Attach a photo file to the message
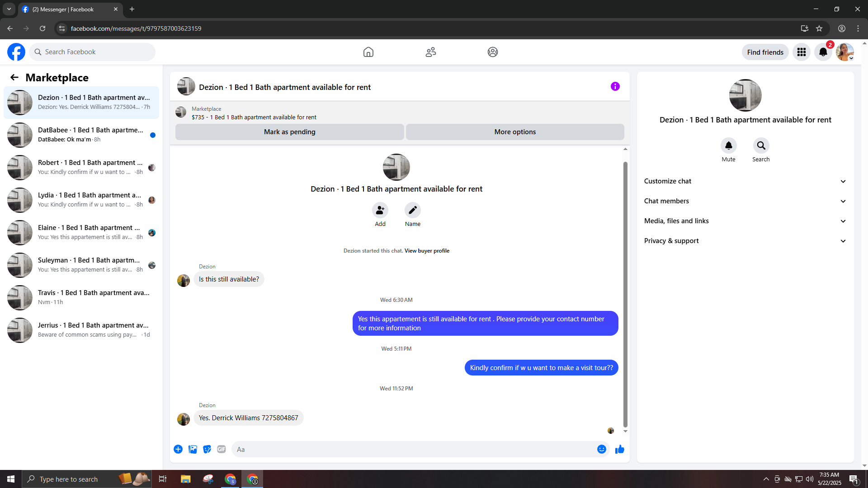Viewport: 868px width, 488px height. [193, 449]
